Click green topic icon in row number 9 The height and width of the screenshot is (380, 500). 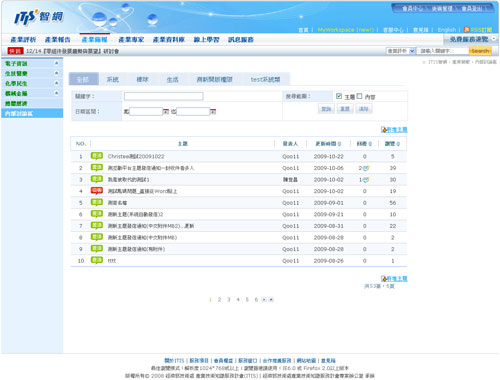point(97,249)
